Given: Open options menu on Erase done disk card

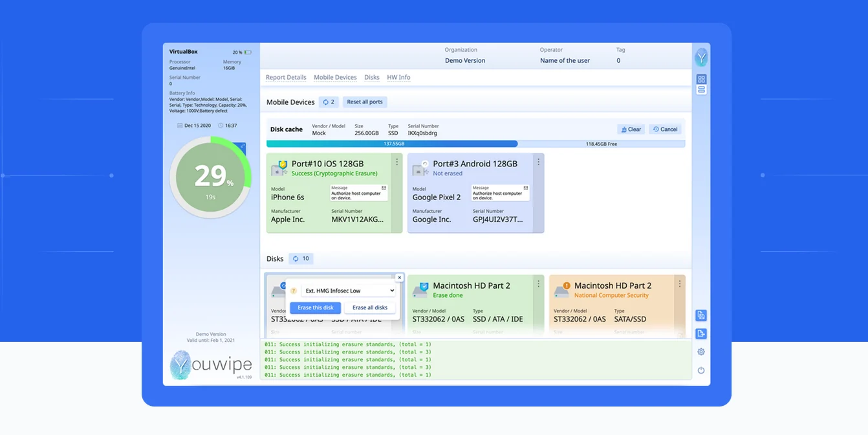Looking at the screenshot, I should (x=538, y=284).
